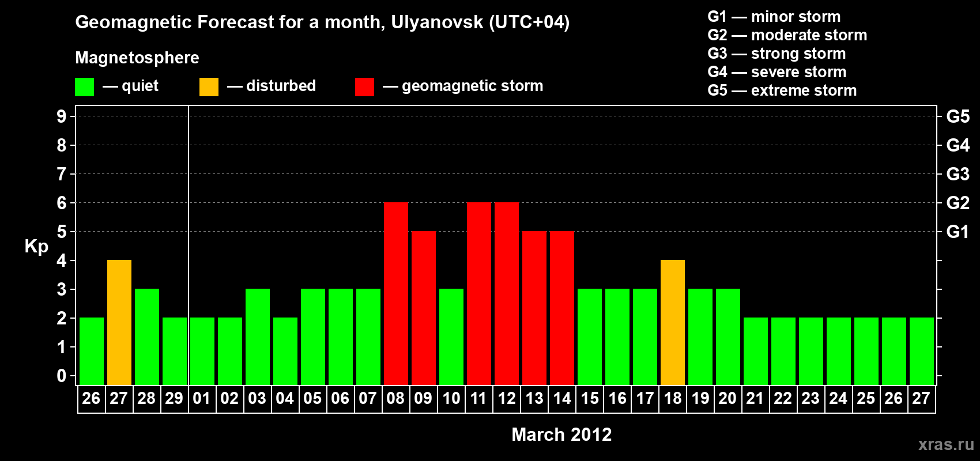
Task: Click the Magnetosphere heading
Action: pyautogui.click(x=137, y=58)
